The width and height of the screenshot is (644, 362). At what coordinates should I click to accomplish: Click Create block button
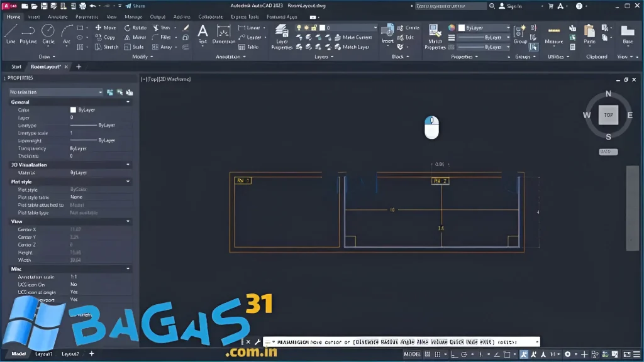(x=408, y=28)
